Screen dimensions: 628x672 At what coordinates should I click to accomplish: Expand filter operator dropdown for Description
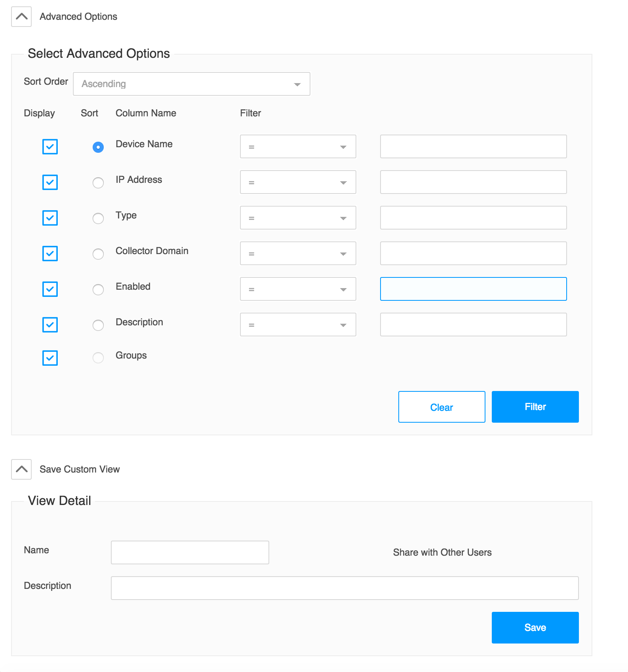[x=298, y=325]
